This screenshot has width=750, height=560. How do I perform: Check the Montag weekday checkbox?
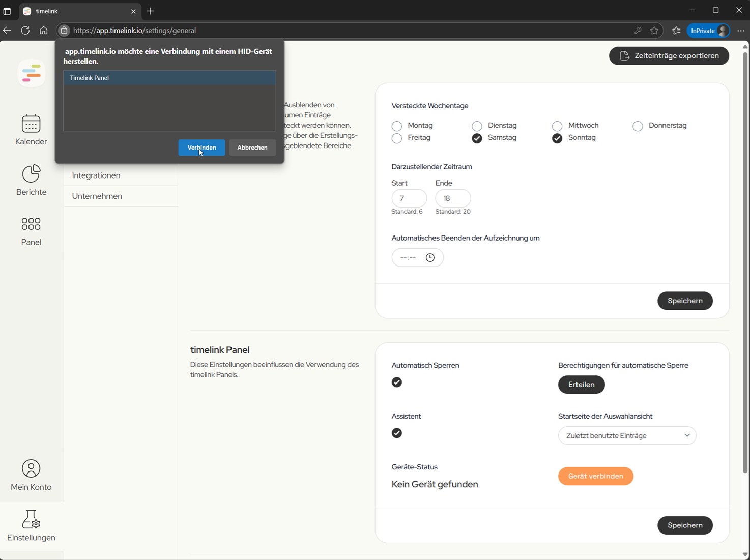coord(397,126)
